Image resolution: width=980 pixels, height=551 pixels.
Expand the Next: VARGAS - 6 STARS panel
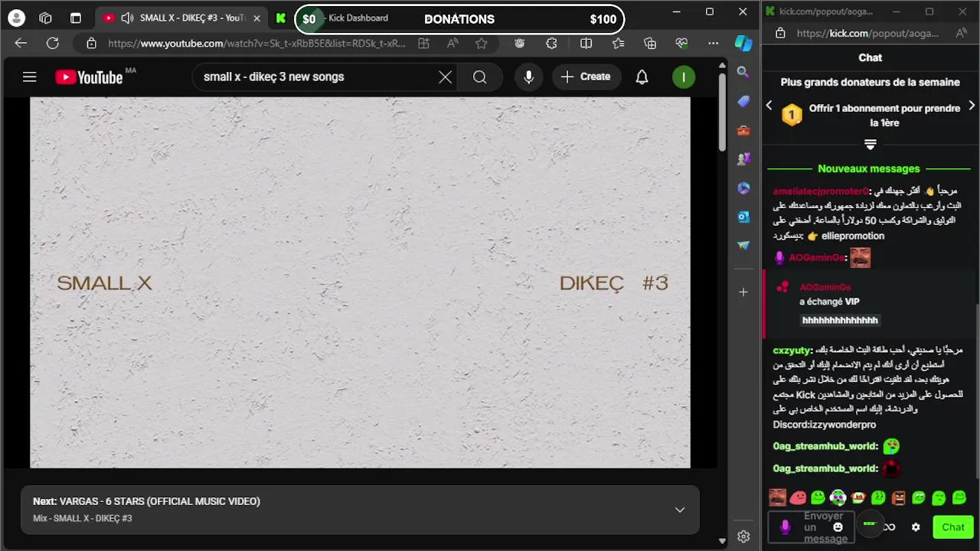[679, 510]
